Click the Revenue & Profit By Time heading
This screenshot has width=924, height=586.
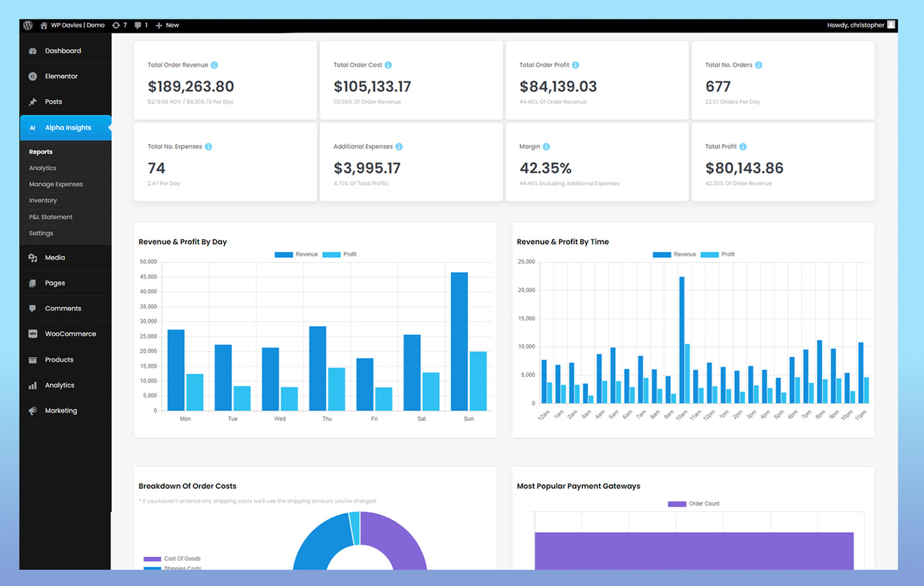(x=563, y=242)
